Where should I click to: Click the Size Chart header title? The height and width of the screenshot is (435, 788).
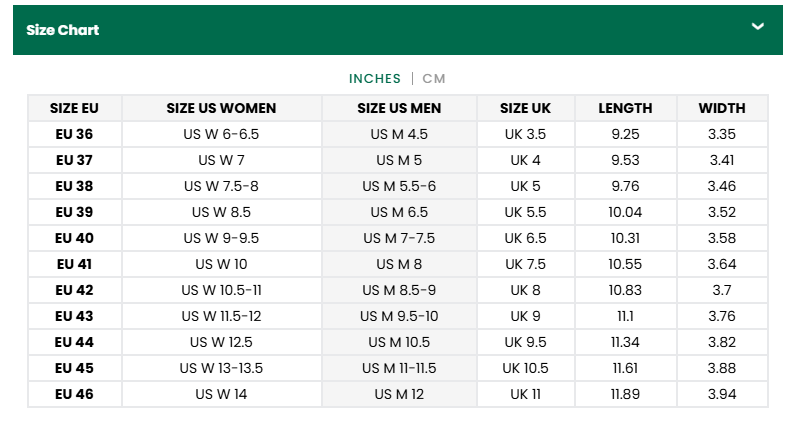point(63,30)
